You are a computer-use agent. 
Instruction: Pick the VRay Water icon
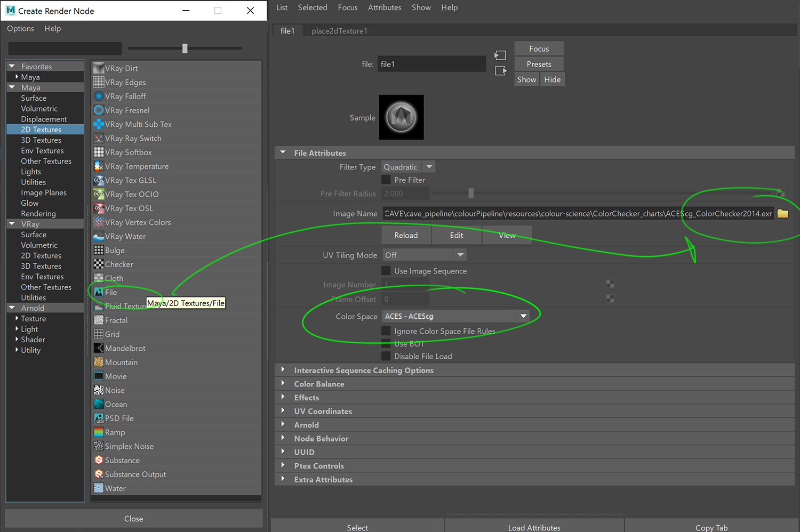coord(99,236)
